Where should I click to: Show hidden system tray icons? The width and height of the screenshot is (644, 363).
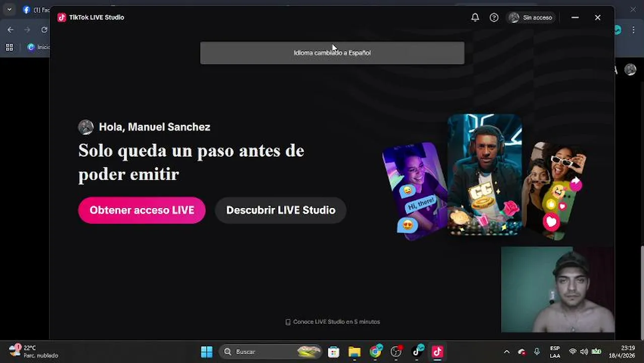[506, 352]
